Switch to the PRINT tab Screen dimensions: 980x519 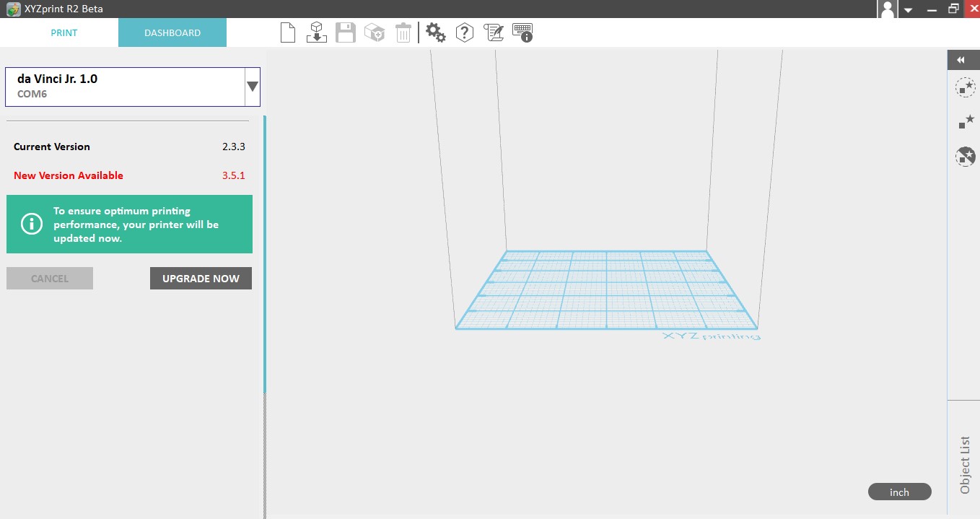(x=64, y=32)
